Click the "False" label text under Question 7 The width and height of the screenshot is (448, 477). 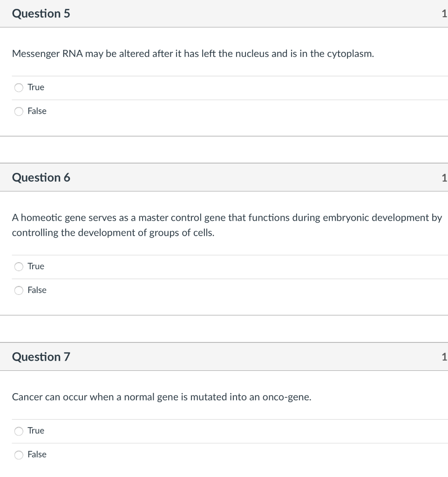37,454
